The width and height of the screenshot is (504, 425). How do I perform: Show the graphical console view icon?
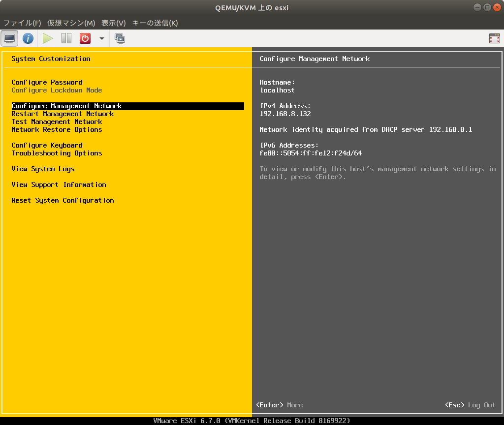pyautogui.click(x=9, y=38)
